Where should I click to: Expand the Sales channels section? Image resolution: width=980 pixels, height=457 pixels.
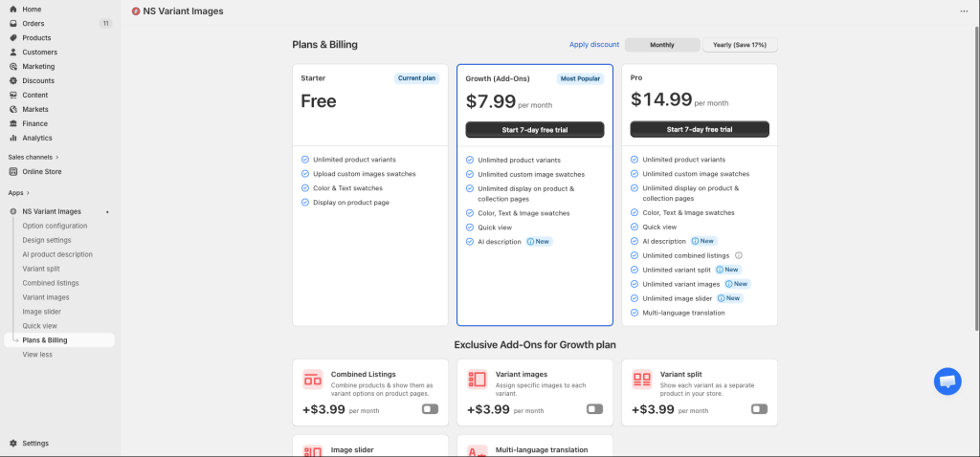56,157
